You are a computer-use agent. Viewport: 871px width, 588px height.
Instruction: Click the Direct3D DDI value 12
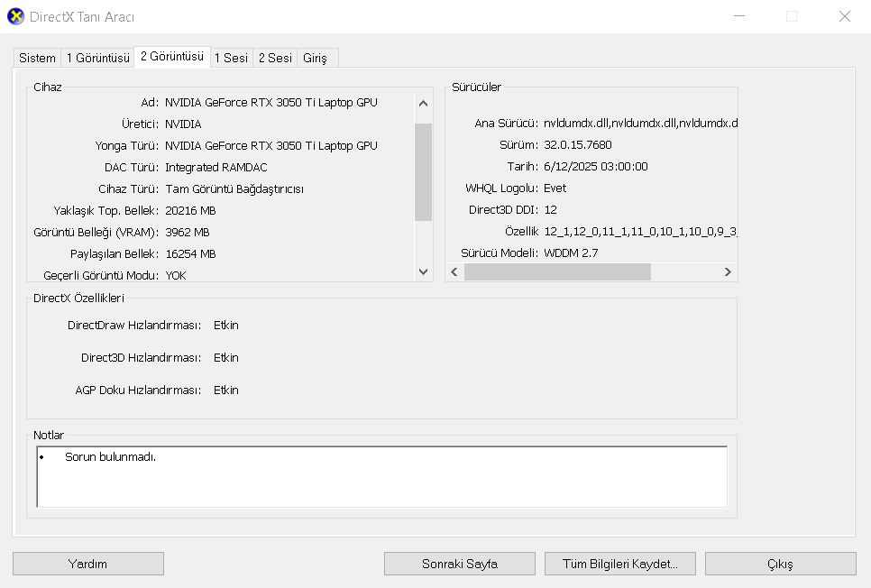[x=551, y=210]
